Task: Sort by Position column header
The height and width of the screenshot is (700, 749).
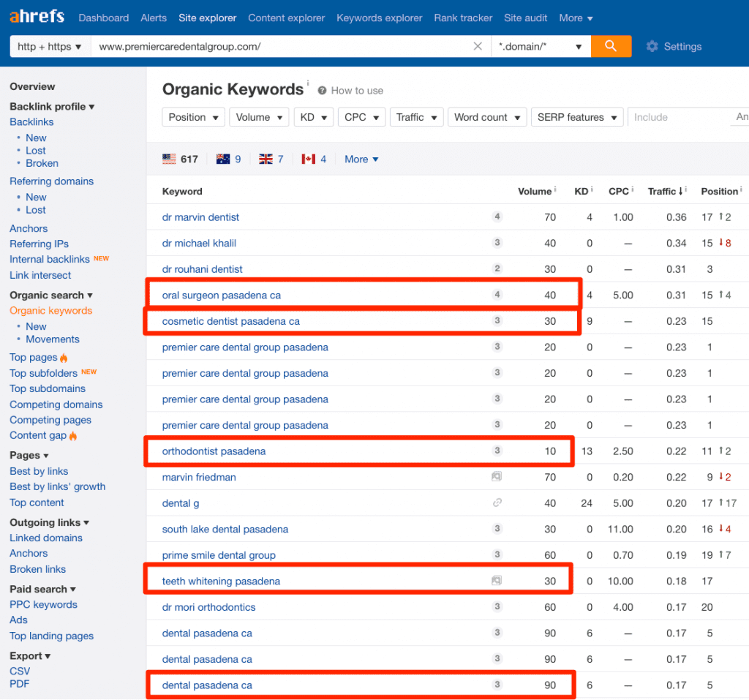Action: pos(720,191)
